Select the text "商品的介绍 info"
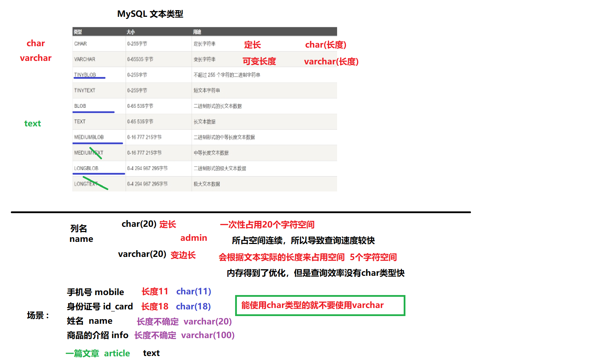This screenshot has height=364, width=595. click(x=98, y=335)
